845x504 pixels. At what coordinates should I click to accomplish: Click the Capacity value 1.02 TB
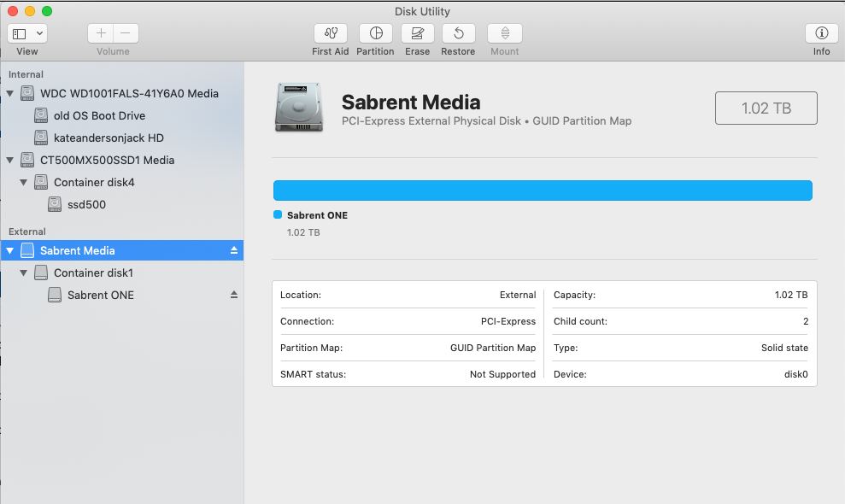pos(791,295)
